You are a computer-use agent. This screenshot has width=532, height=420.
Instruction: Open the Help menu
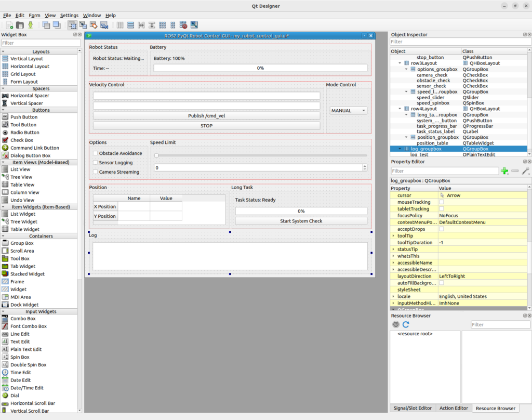pos(110,15)
